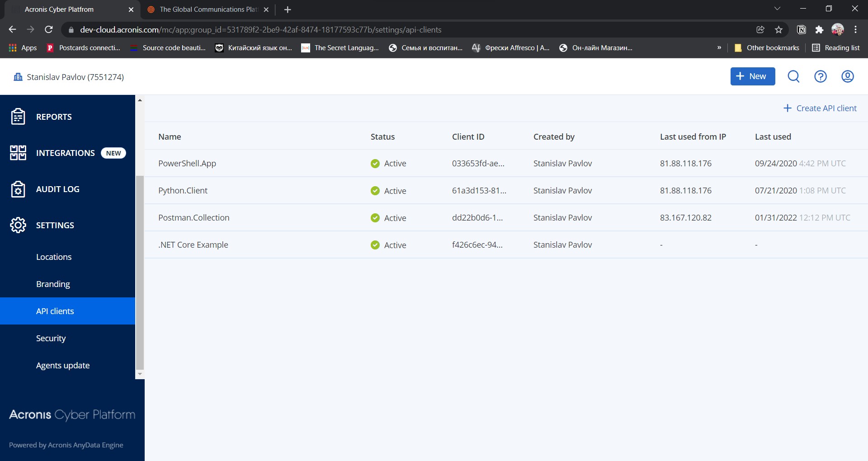This screenshot has height=461, width=868.
Task: Click the active status icon for Postman.Collection
Action: point(375,218)
